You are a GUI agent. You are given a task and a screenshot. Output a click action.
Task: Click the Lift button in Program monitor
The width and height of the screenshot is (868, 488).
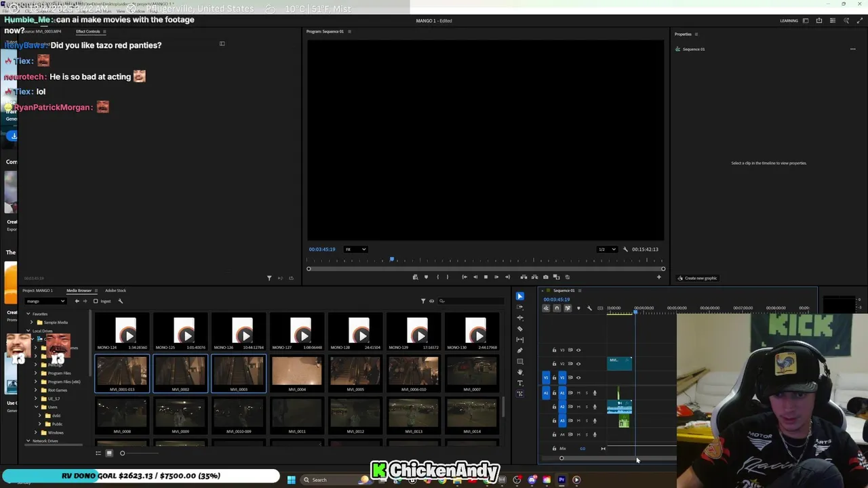(x=524, y=277)
